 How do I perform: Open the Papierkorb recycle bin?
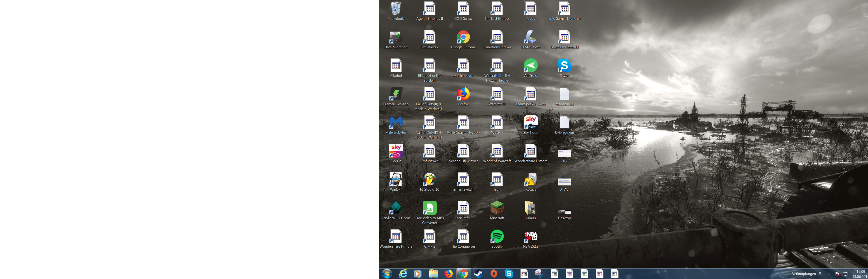[396, 9]
